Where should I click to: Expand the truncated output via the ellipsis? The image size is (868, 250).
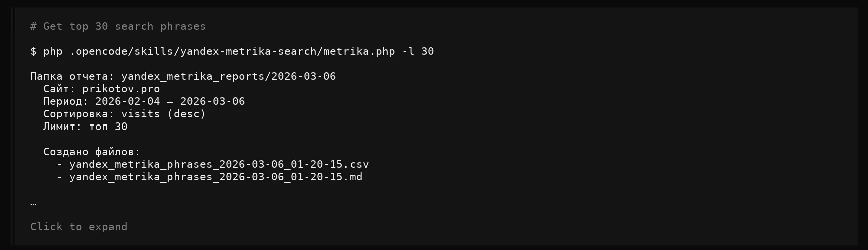click(33, 203)
